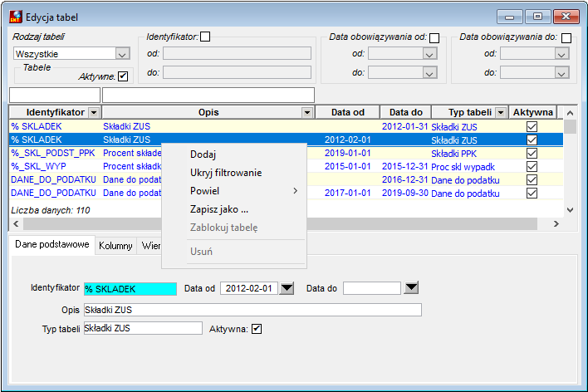This screenshot has width=588, height=392.
Task: Enable Data obowiązywania do checkbox
Action: pos(566,38)
